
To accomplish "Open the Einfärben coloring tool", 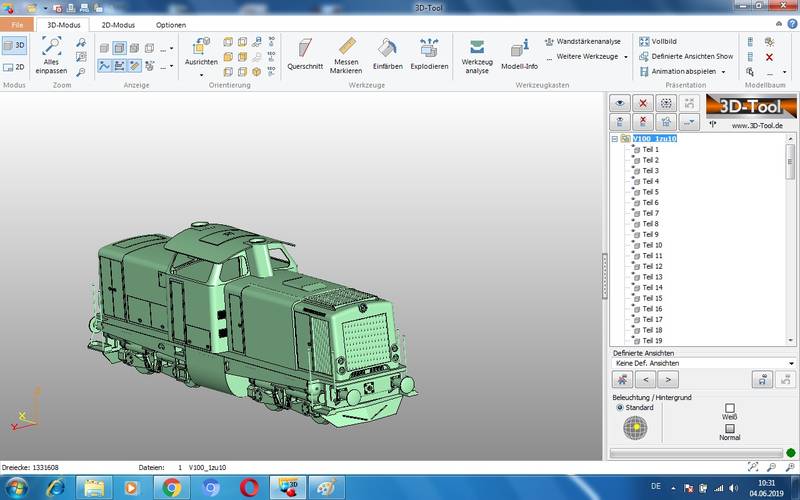I will click(x=388, y=55).
